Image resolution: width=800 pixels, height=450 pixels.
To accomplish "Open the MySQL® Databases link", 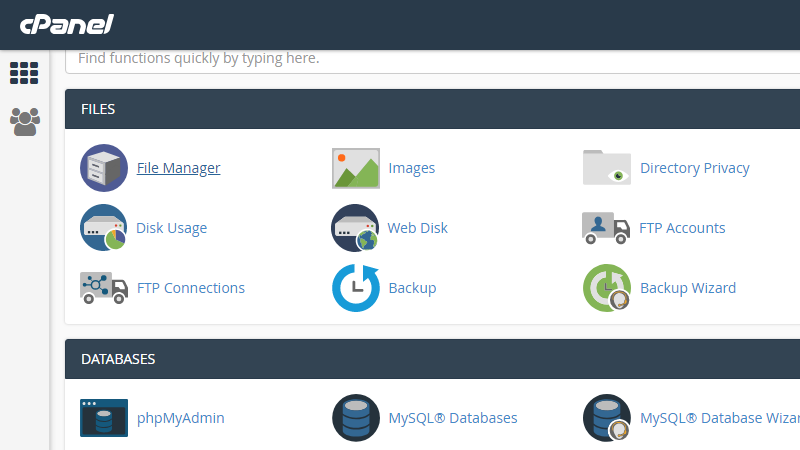I will tap(453, 418).
